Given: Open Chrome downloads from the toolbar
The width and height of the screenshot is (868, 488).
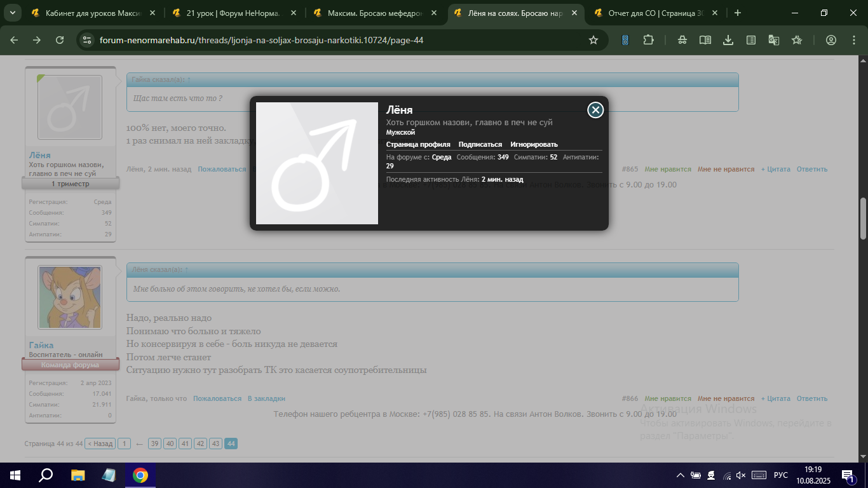Looking at the screenshot, I should pos(728,40).
